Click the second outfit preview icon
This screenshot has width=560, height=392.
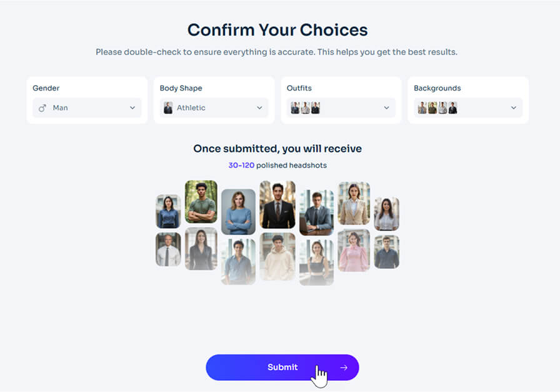tap(304, 108)
